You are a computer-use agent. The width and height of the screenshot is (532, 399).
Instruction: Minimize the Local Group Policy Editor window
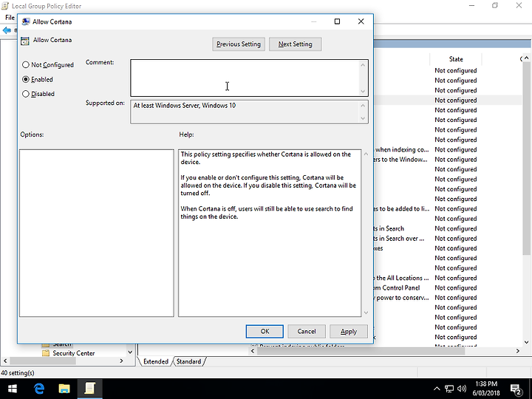click(471, 6)
